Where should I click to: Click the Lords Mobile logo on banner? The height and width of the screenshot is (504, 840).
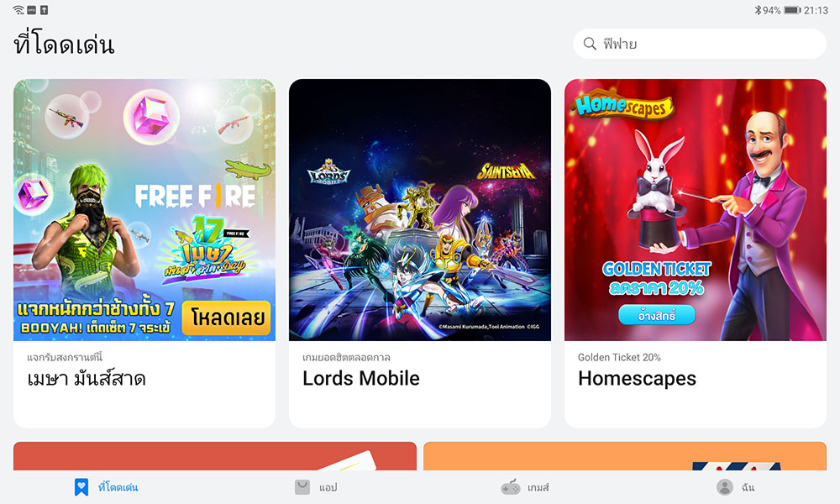[x=329, y=172]
